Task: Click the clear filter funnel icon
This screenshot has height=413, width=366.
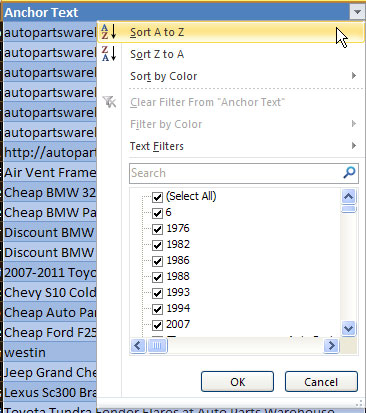Action: 109,102
